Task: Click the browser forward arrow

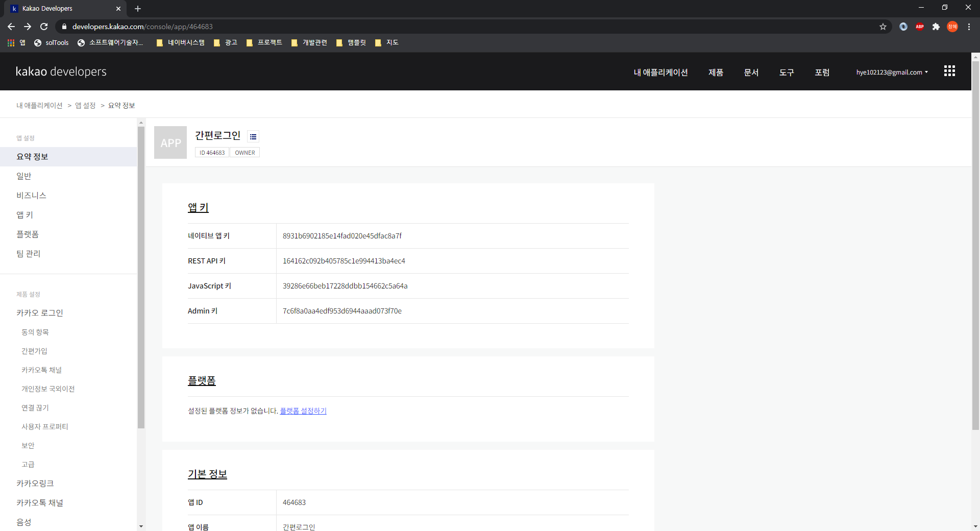Action: coord(28,27)
